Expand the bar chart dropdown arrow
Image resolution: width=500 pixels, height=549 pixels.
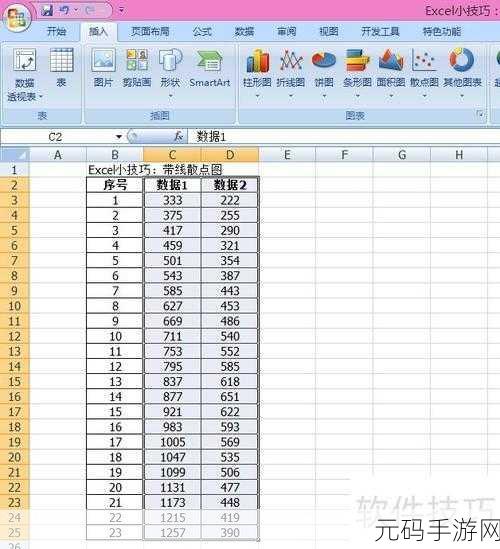[357, 96]
